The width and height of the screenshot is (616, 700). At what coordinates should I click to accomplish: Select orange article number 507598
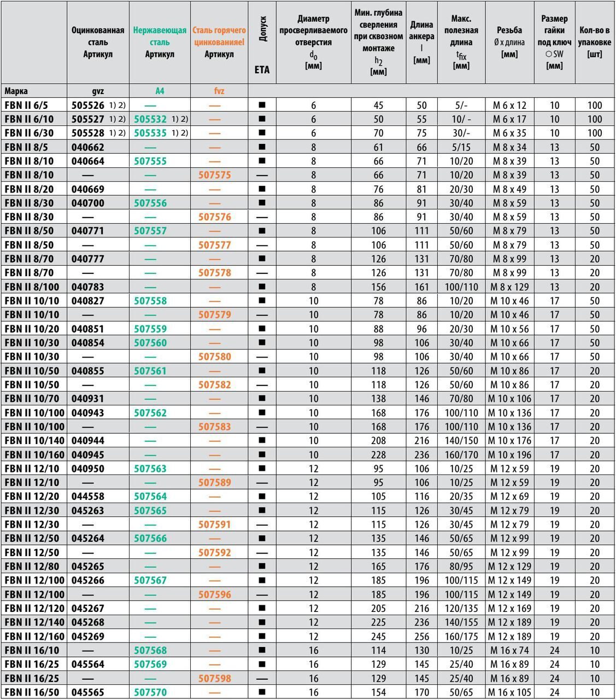point(214,678)
